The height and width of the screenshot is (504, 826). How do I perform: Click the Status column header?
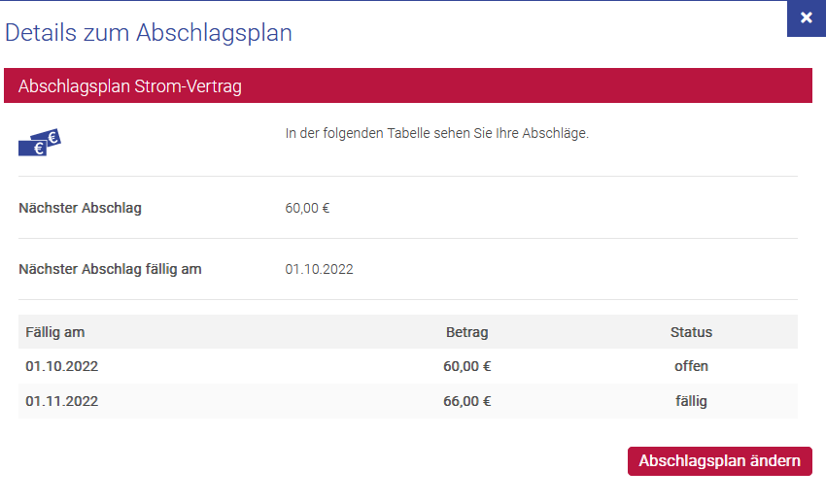point(691,332)
